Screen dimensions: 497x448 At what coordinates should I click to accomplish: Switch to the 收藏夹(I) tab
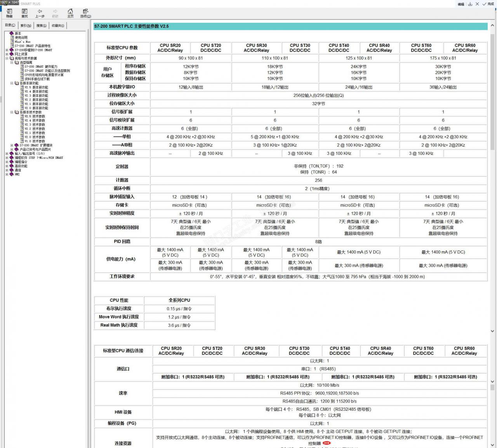[58, 25]
